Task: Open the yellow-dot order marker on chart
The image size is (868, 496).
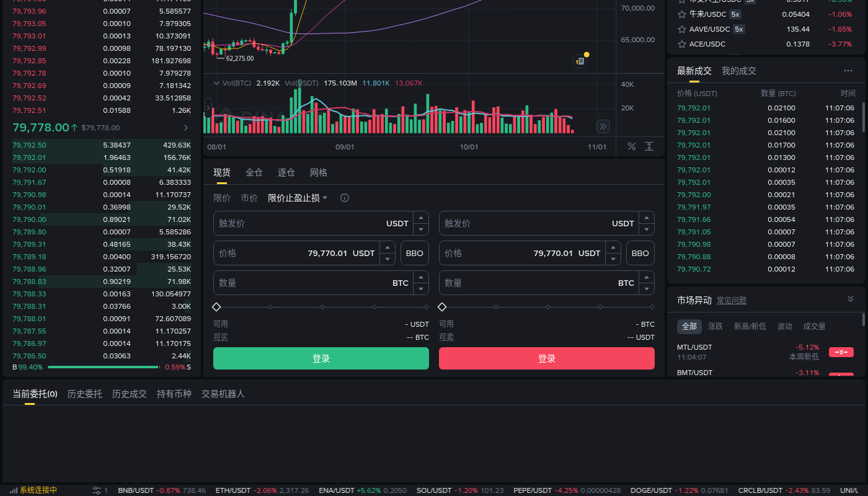Action: coord(582,60)
